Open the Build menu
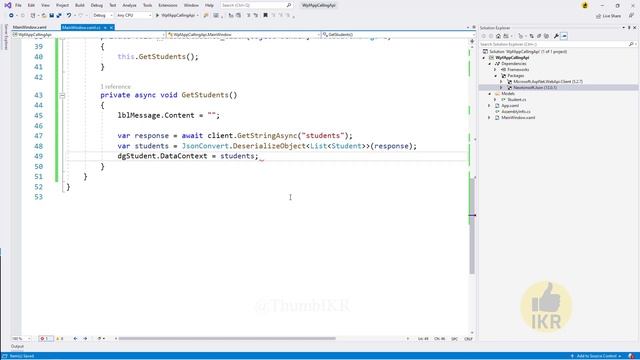 pyautogui.click(x=80, y=5)
